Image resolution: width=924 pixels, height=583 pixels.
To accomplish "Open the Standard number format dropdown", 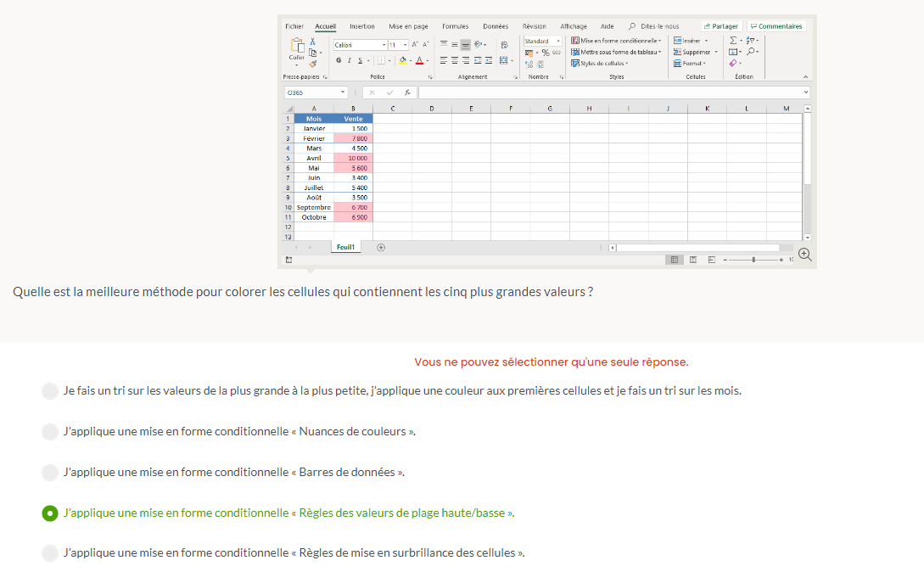I will 542,41.
